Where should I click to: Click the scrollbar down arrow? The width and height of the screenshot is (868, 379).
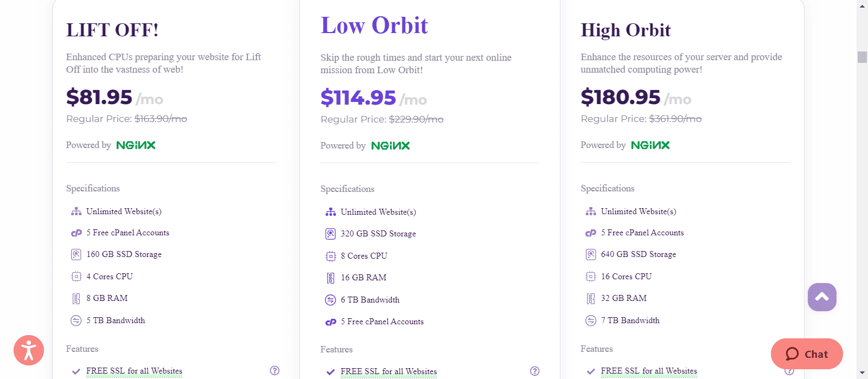click(863, 373)
